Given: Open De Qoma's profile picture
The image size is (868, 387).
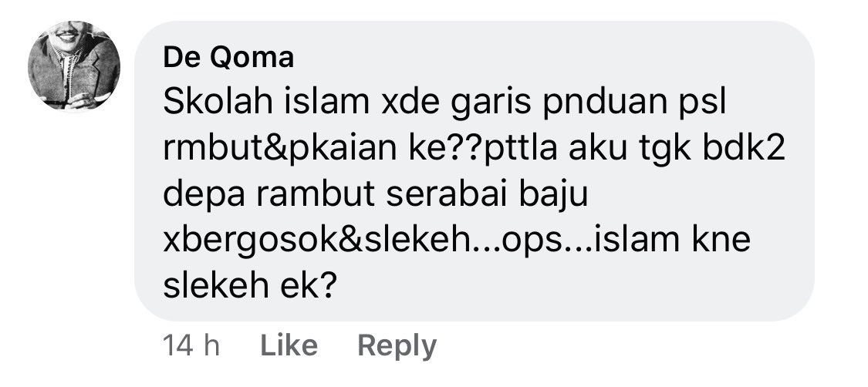Looking at the screenshot, I should coord(73,66).
